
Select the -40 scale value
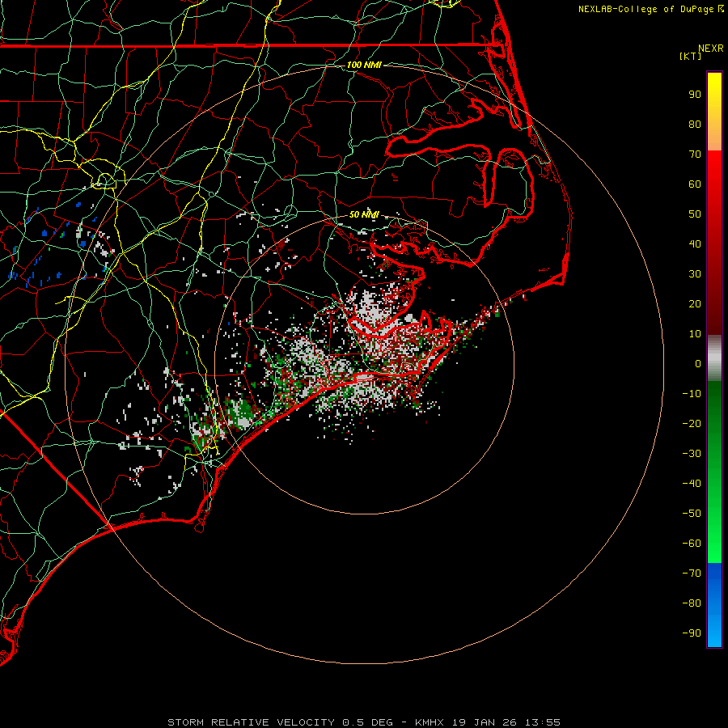(692, 484)
